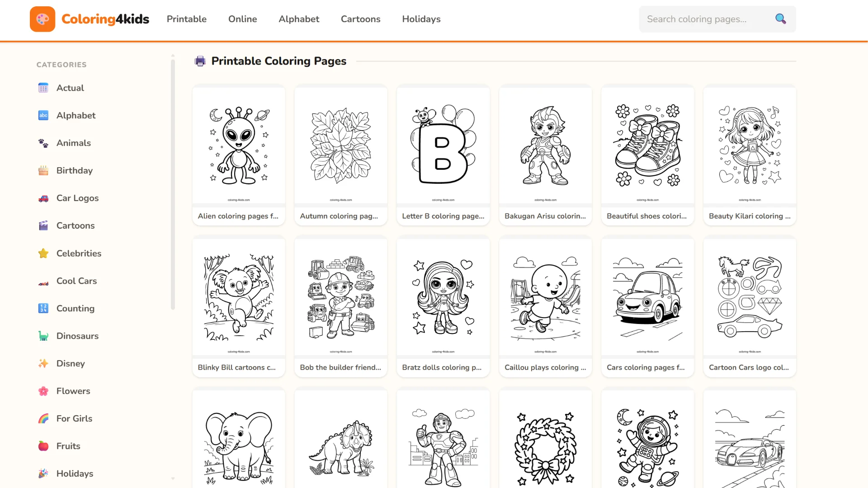Image resolution: width=868 pixels, height=488 pixels.
Task: Open the Disney category link
Action: point(71,363)
